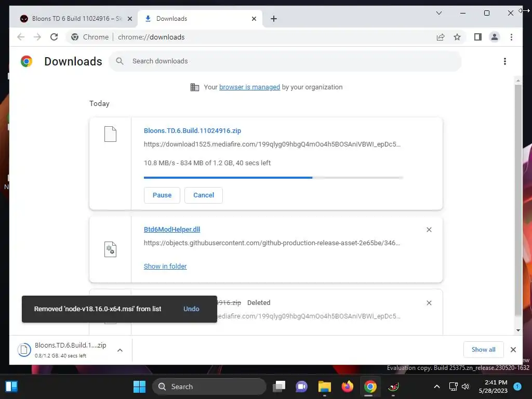This screenshot has height=399, width=532.
Task: Open the Bloons.TD.6.Build.11024916.zip link
Action: pyautogui.click(x=192, y=130)
